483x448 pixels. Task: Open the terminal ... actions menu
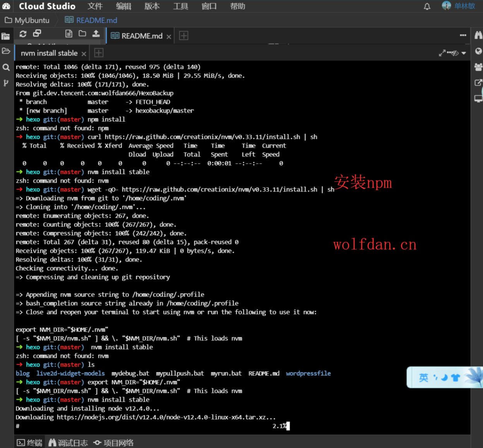click(x=449, y=52)
